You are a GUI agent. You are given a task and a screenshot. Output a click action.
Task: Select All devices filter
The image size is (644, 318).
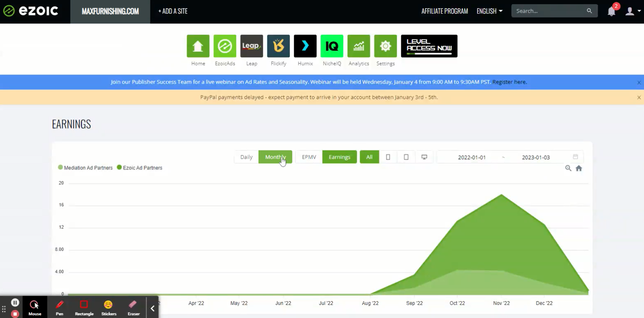(369, 157)
